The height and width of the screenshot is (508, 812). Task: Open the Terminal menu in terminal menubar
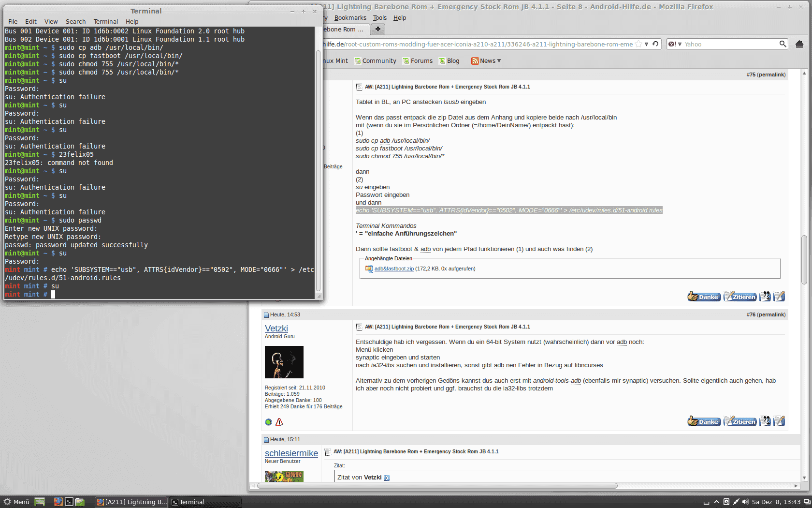pos(106,21)
